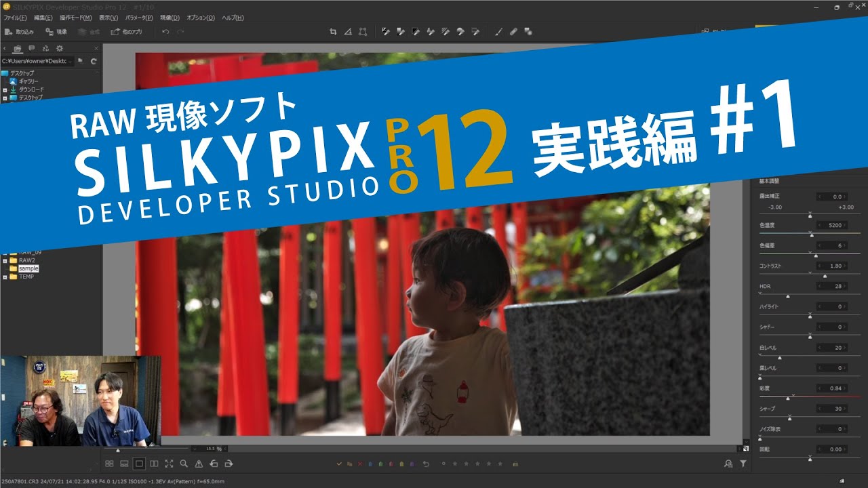Expand the TEMP folder node
The image size is (868, 488).
[5, 277]
